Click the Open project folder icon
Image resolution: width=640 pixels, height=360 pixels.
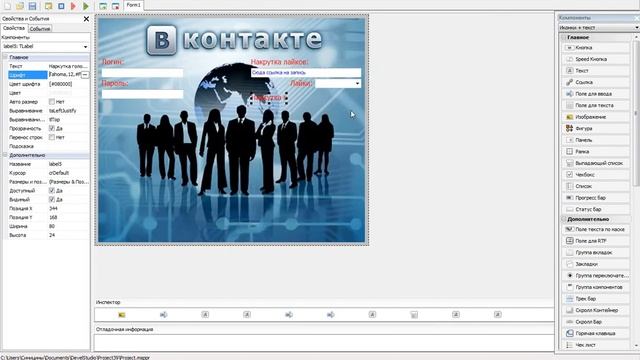pos(20,6)
